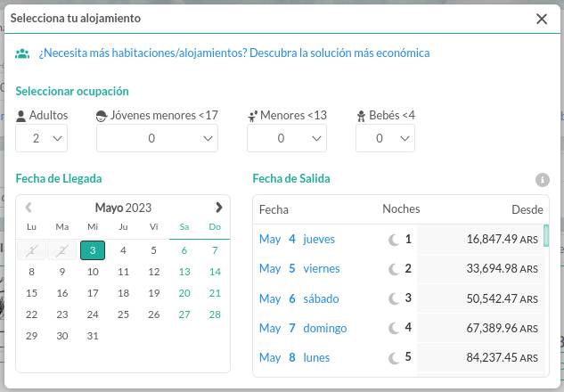Screen dimensions: 564x392
Task: Select May 4 jueves as departure date
Action: (399, 239)
